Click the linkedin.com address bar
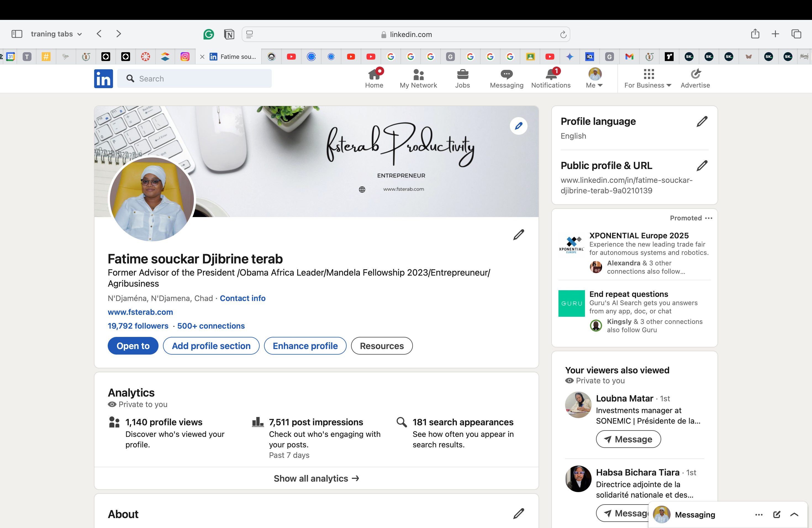 [x=406, y=35]
